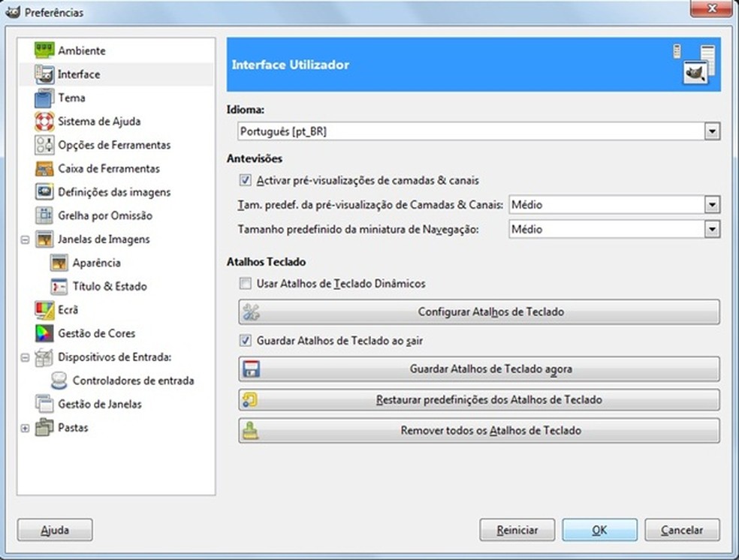This screenshot has width=739, height=560.
Task: Open the miniatura de Navegação size dropdown
Action: (x=614, y=230)
